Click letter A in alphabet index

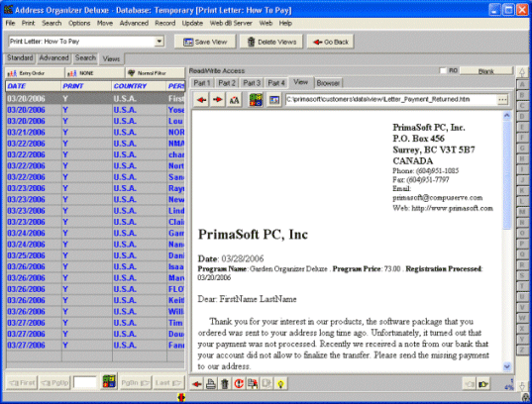point(522,84)
